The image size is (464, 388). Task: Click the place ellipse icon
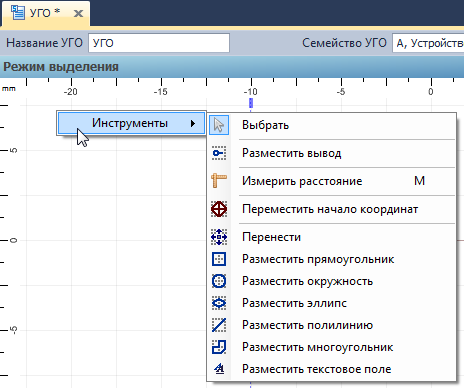pos(219,303)
